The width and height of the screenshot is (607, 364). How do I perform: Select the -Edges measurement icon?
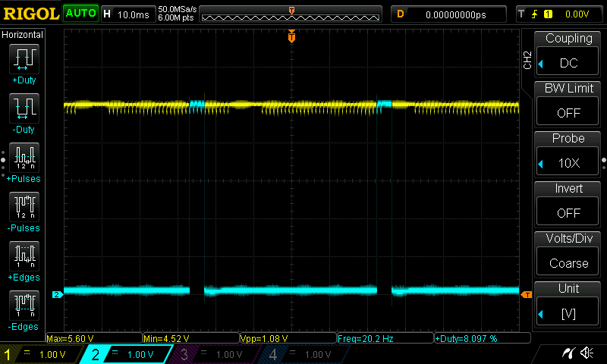24,306
